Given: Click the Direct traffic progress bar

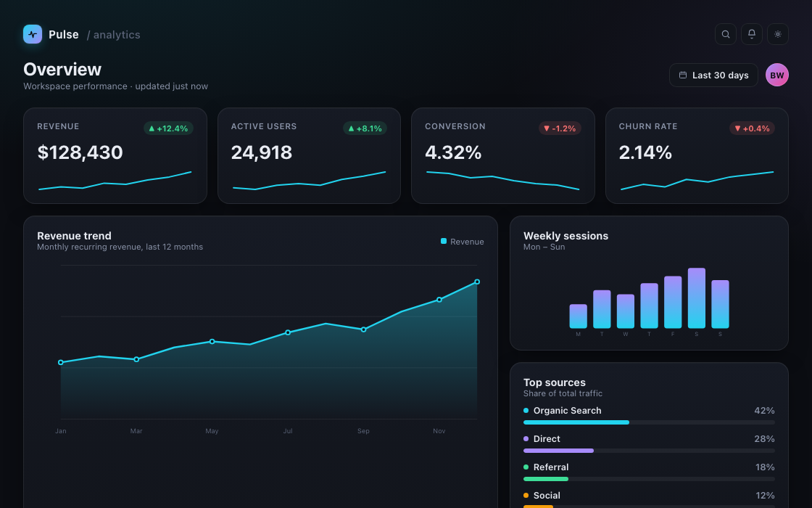Looking at the screenshot, I should tap(649, 451).
